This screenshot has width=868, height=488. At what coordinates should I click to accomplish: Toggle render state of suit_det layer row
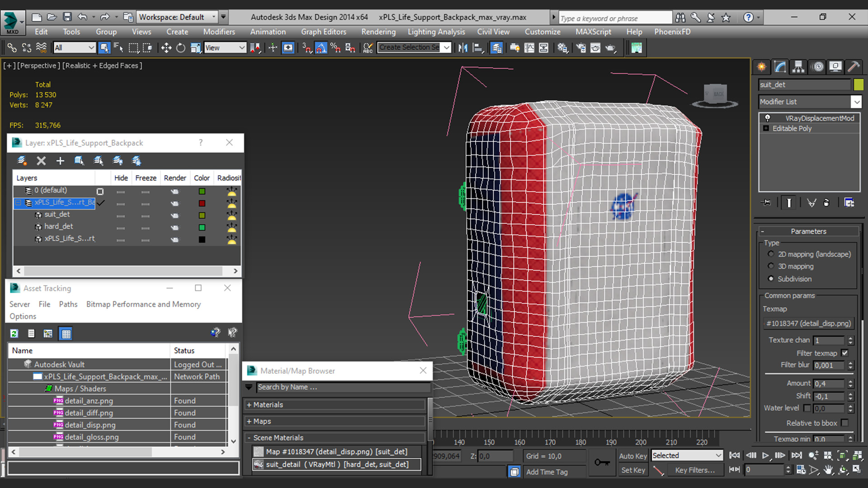[175, 216]
